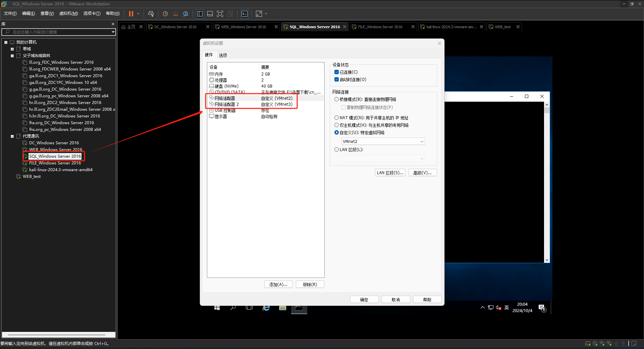644x349 pixels.
Task: Select Bridged mode (桥接模式) radio button
Action: click(336, 99)
